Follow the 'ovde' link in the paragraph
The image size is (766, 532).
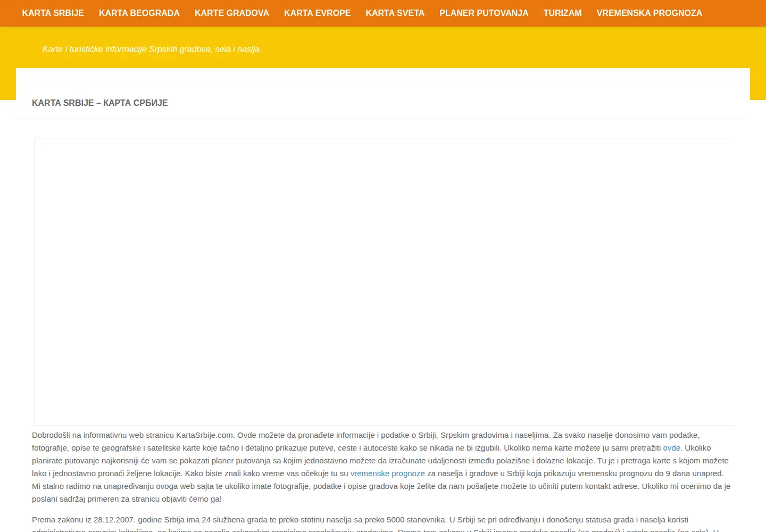pos(671,448)
